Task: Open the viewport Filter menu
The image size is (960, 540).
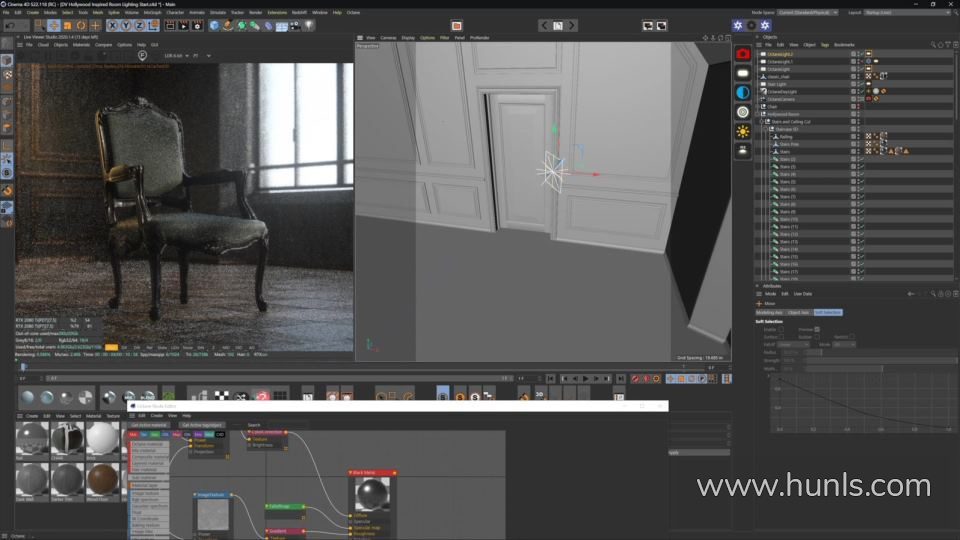Action: click(x=444, y=38)
